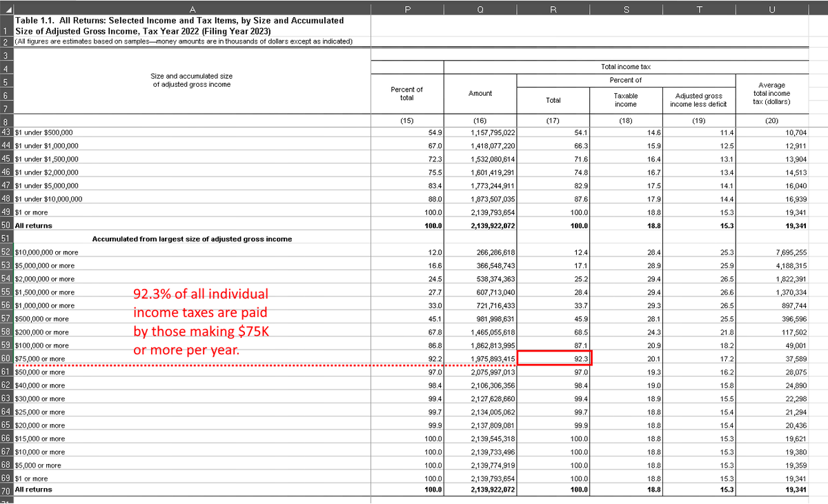
Task: Click the 'Percent of total' header cell
Action: coord(407,94)
